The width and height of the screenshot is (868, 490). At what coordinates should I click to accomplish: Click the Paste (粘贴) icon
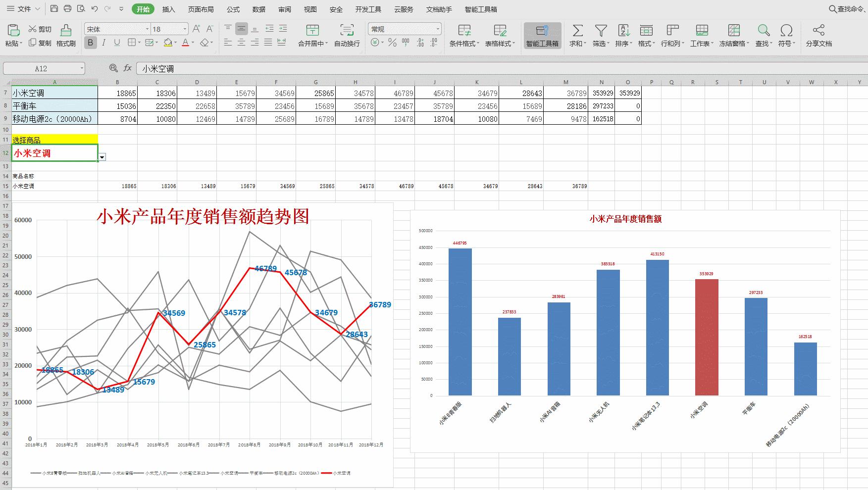(13, 31)
